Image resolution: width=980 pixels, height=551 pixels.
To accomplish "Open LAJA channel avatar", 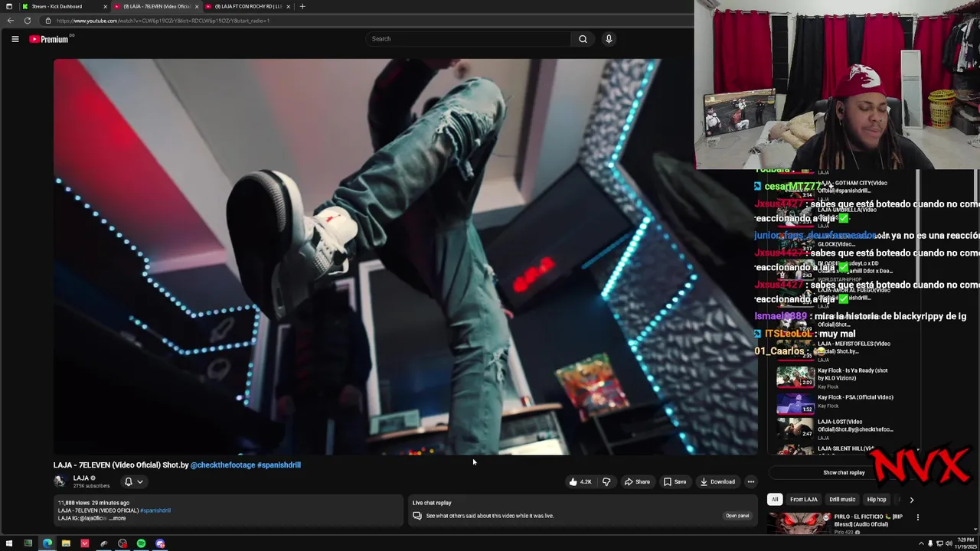I will (x=60, y=481).
